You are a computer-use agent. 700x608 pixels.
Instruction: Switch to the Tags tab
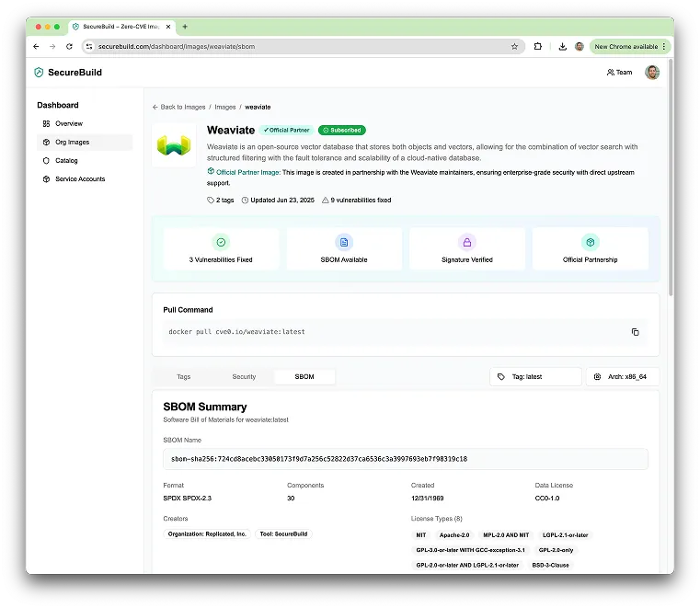(x=183, y=377)
